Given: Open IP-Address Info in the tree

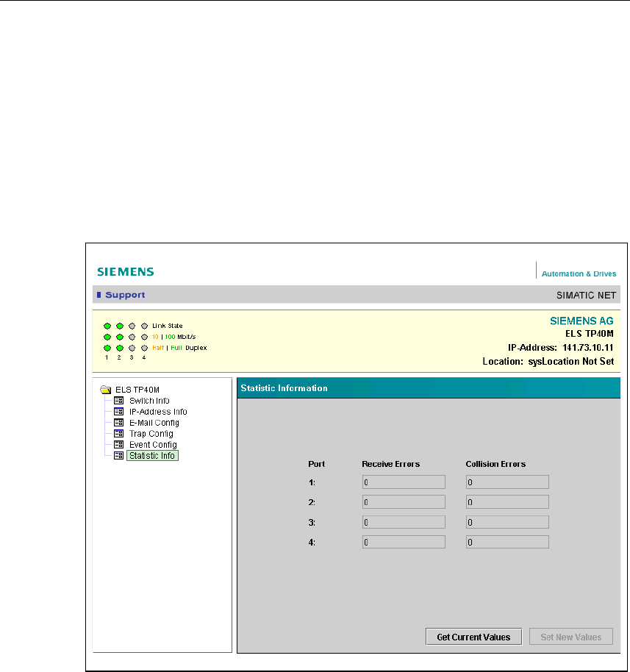Looking at the screenshot, I should click(x=158, y=412).
